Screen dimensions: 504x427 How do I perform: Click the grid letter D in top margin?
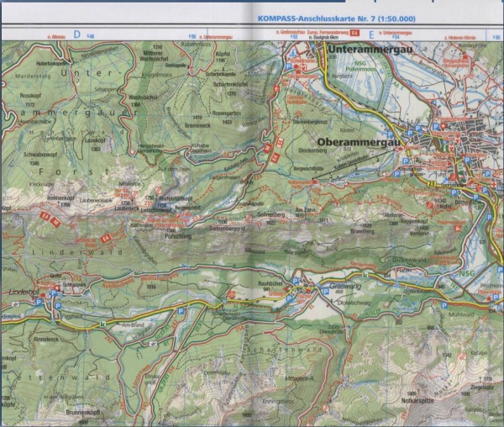[76, 34]
